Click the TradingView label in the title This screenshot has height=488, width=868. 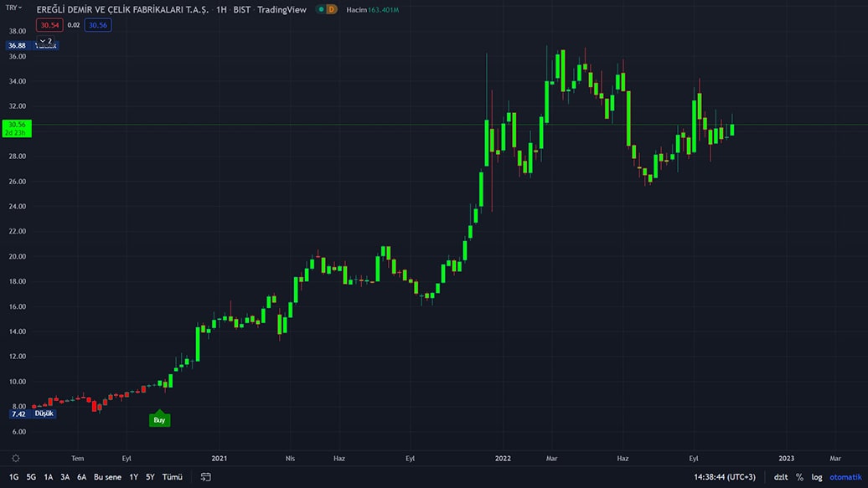tap(282, 9)
